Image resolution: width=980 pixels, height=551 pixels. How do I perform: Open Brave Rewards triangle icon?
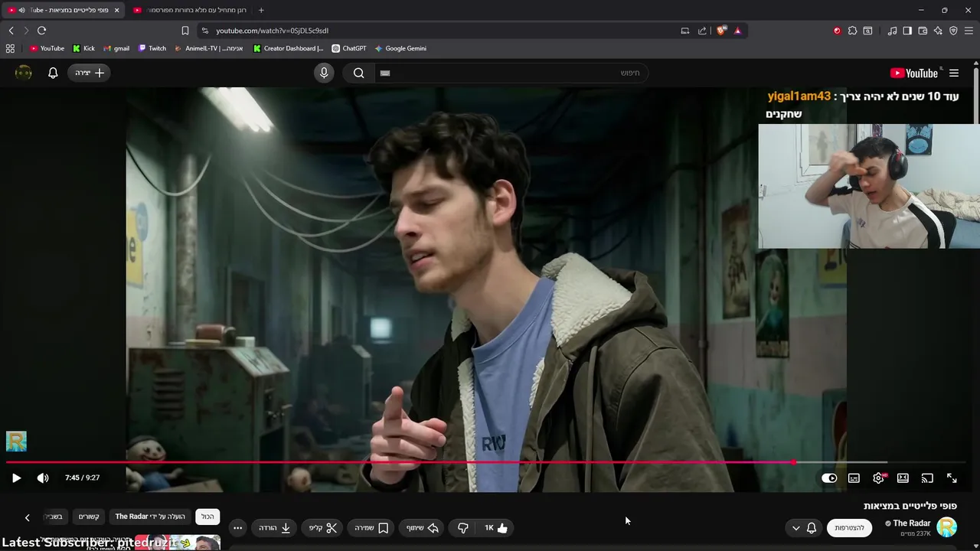[x=737, y=31]
